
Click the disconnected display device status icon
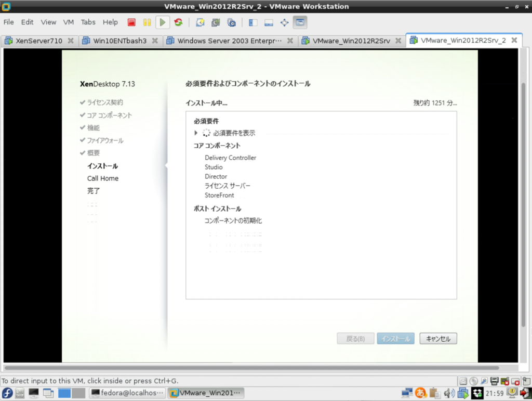515,381
